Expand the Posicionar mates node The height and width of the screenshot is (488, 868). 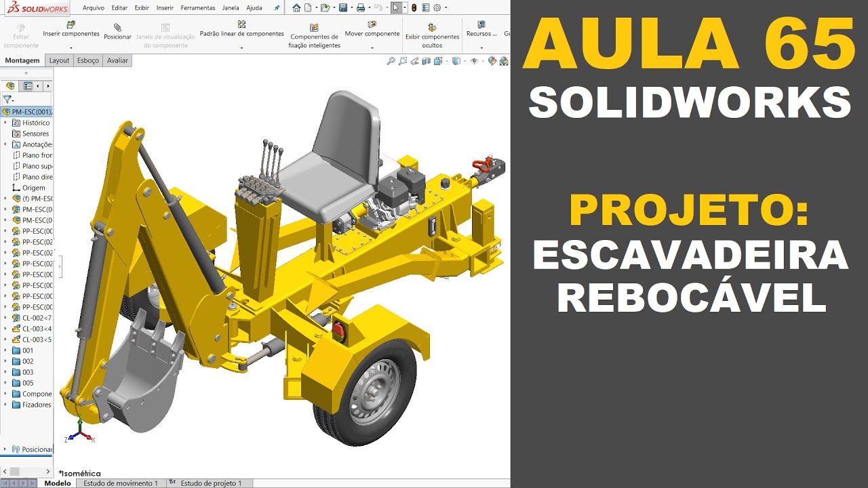(5, 449)
